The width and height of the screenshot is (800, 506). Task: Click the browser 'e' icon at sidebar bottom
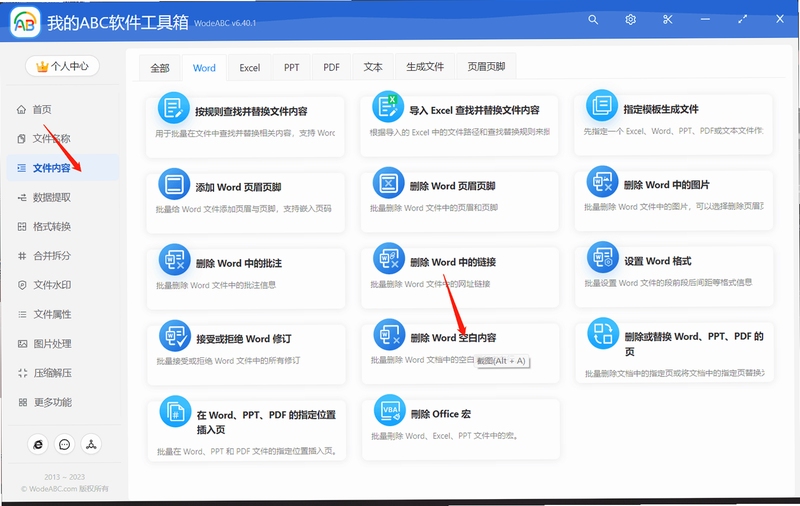[38, 445]
